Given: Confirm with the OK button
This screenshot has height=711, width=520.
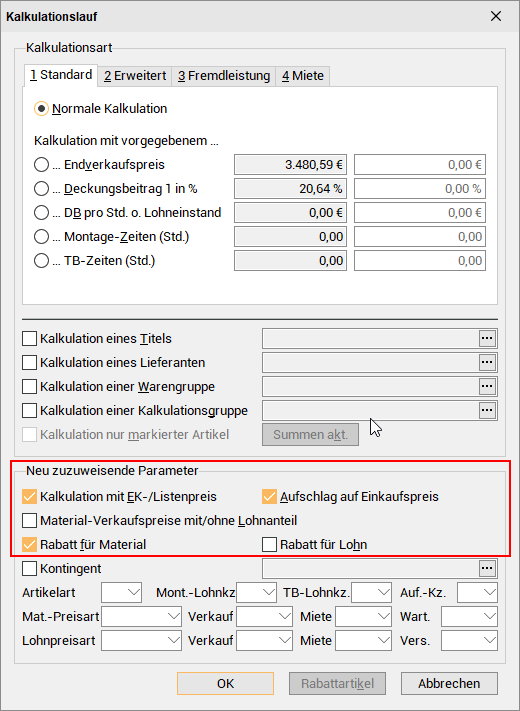Looking at the screenshot, I should (x=225, y=683).
